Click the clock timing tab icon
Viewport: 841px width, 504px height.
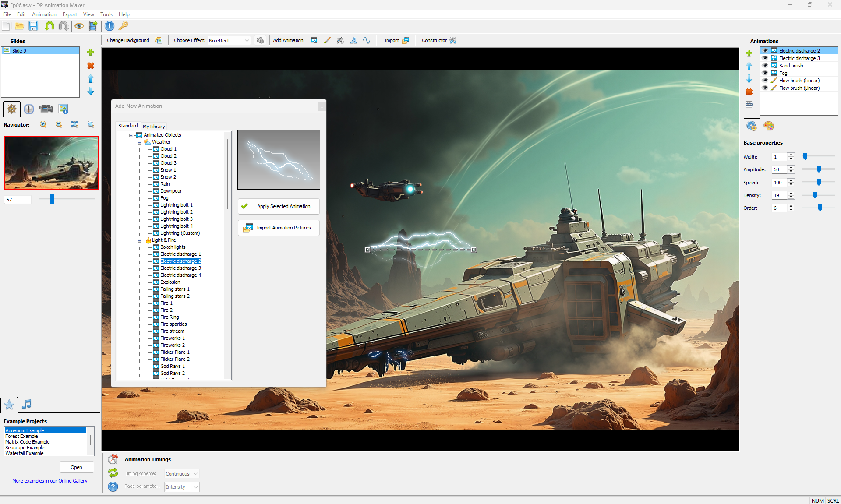[29, 109]
